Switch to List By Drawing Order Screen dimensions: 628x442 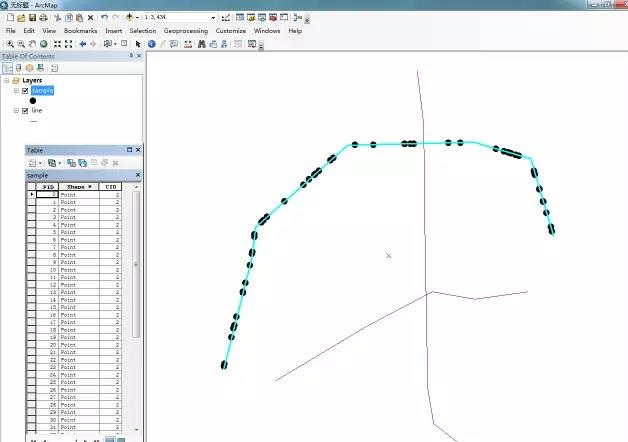7,68
